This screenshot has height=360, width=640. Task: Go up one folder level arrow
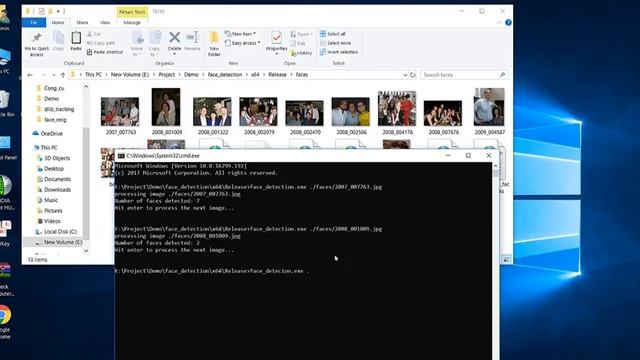tap(63, 75)
